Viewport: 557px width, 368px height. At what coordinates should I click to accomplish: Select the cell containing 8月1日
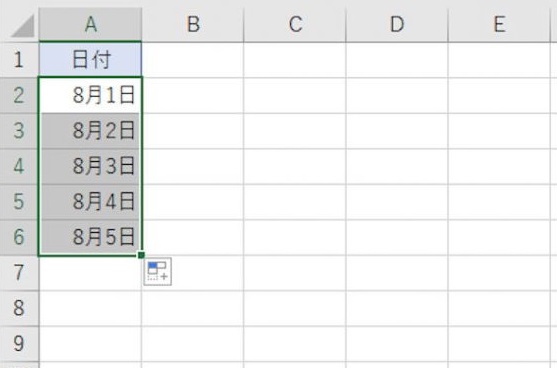pos(90,95)
